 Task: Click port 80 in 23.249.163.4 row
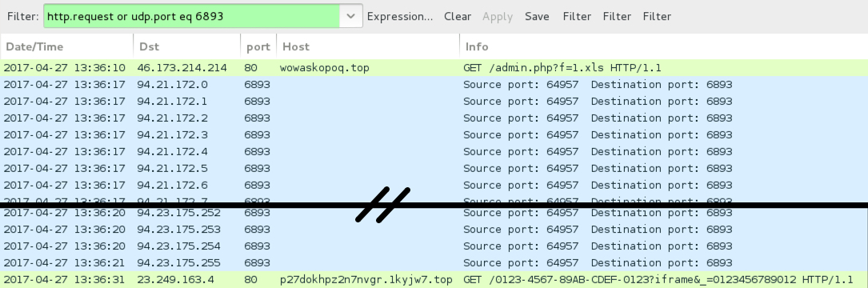250,280
